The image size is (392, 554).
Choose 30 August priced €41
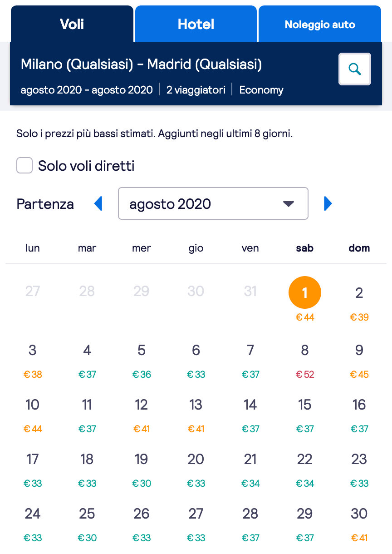coord(359,524)
